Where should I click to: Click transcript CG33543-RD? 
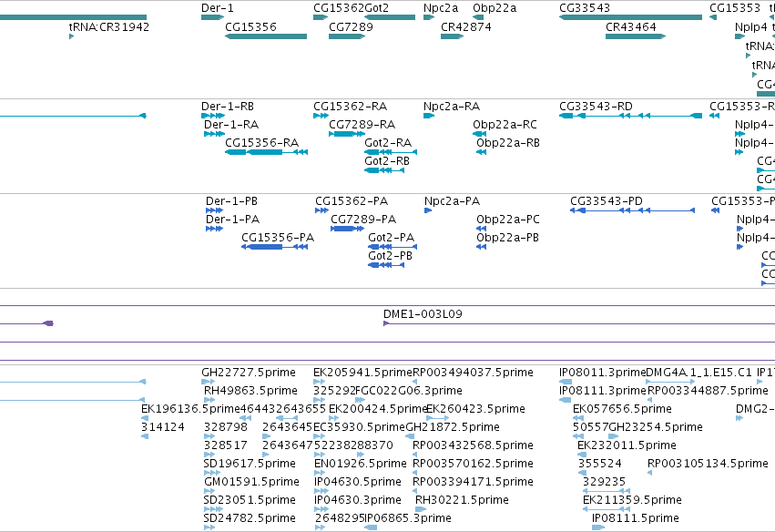coord(630,116)
